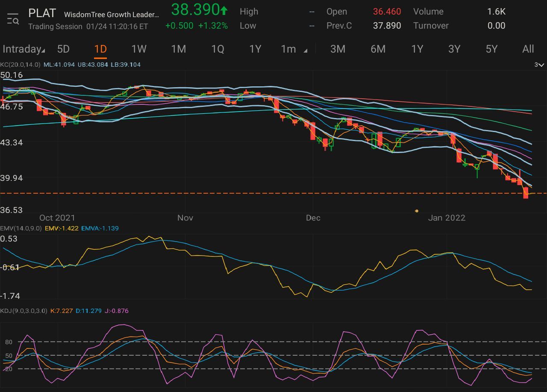Click the Volume value 1.6K
547x392 pixels.
pos(496,12)
